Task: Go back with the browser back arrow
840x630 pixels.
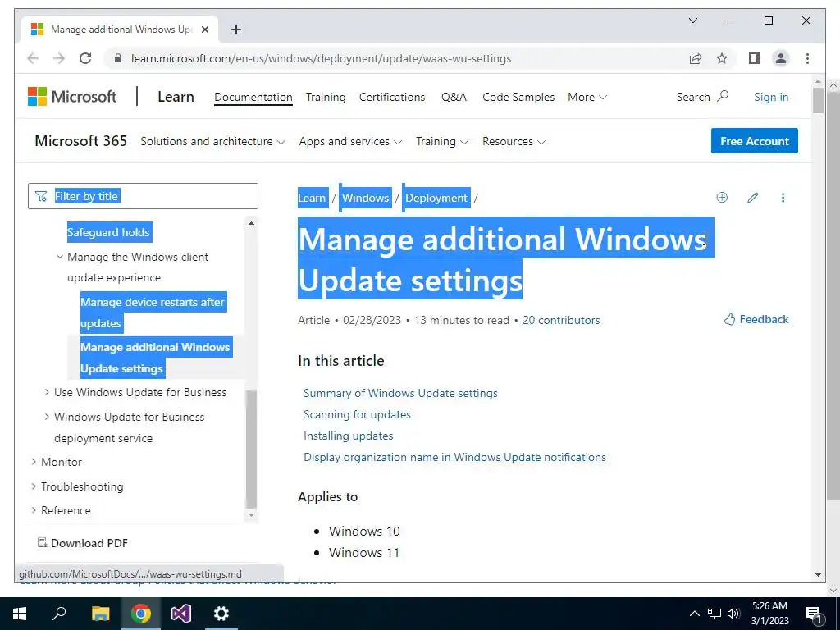Action: point(33,58)
